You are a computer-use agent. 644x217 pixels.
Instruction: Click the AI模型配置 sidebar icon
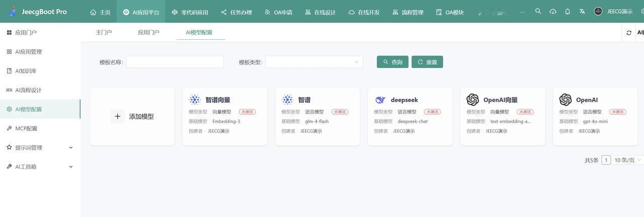[9, 109]
